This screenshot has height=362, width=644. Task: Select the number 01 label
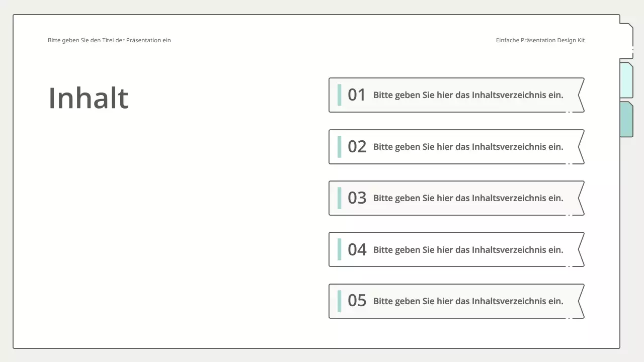(357, 95)
